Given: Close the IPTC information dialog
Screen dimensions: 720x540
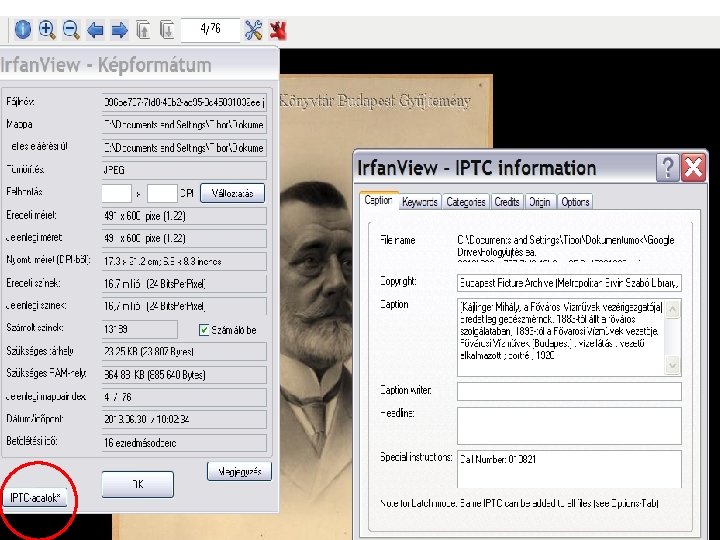Looking at the screenshot, I should pyautogui.click(x=693, y=168).
